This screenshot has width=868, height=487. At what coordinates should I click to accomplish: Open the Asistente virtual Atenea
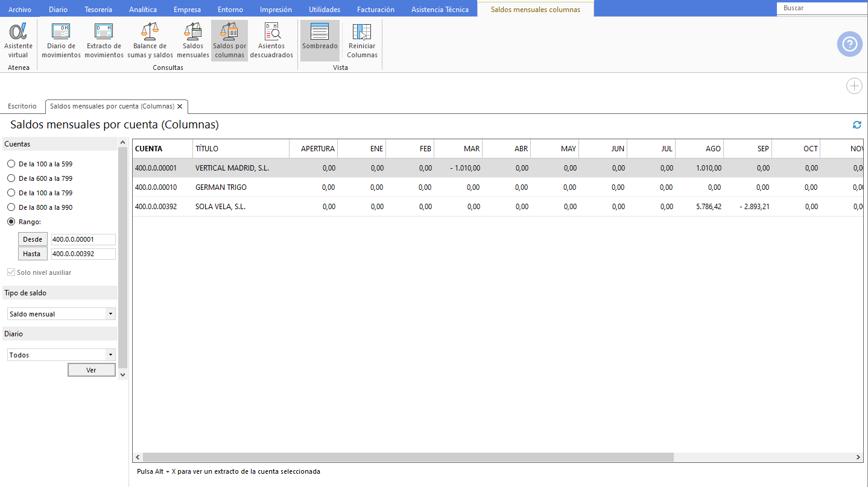tap(18, 41)
